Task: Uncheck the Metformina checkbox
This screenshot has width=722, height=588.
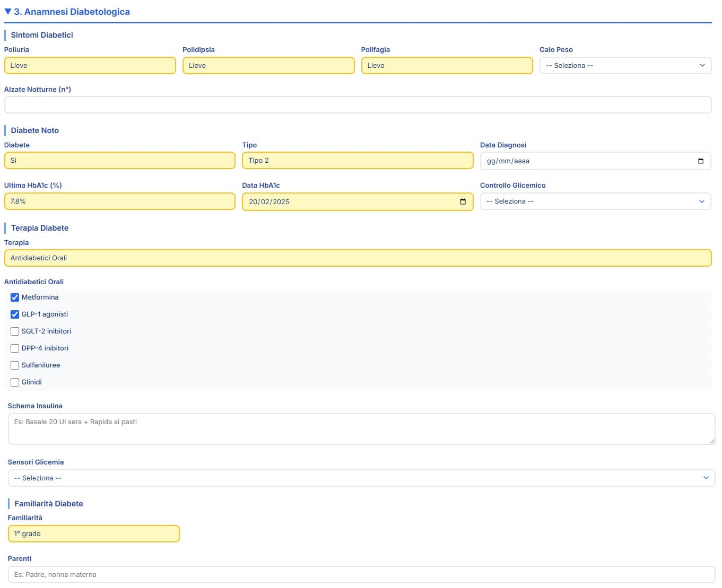Action: tap(15, 297)
